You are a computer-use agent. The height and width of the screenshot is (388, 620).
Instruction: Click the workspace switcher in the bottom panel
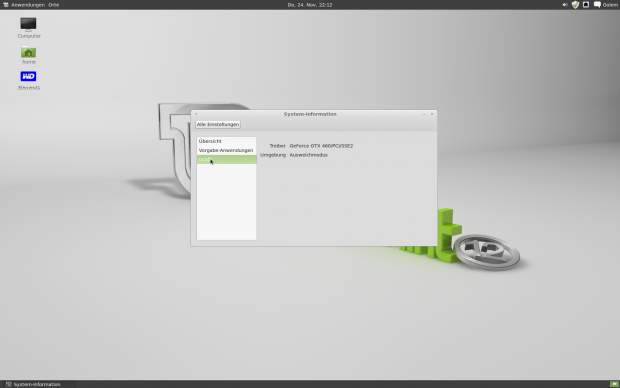(x=614, y=384)
